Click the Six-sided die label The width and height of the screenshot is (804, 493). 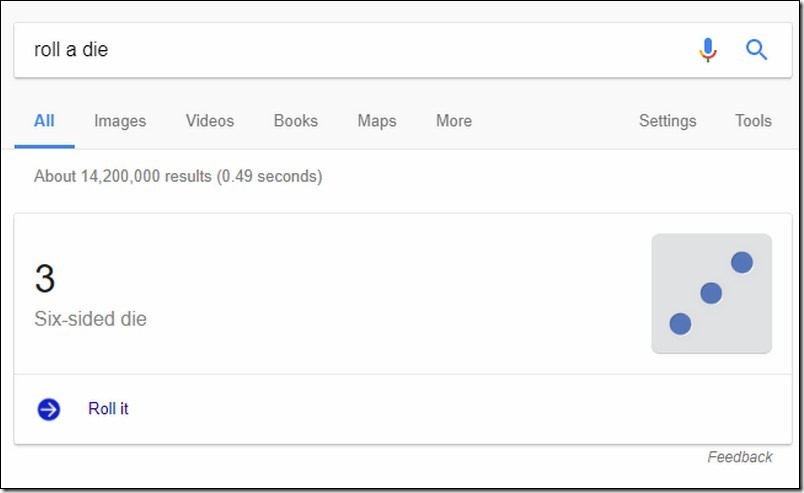(x=90, y=319)
